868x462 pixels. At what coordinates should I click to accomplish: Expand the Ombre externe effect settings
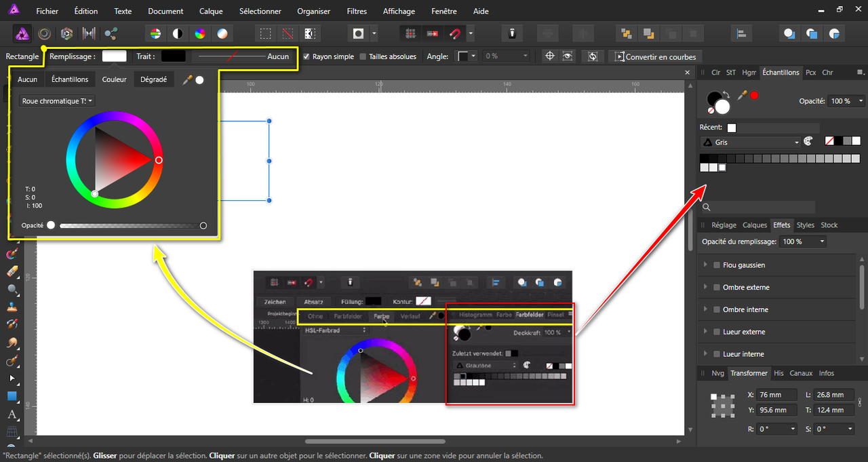coord(705,288)
